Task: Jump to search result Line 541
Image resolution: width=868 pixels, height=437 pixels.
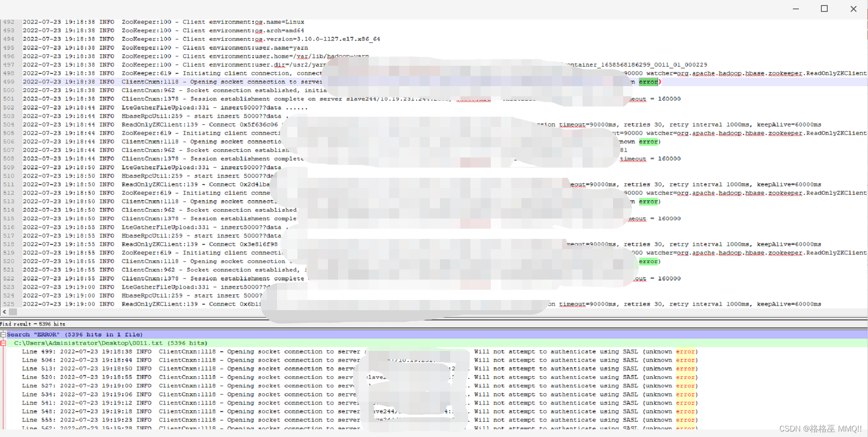Action: (360, 403)
